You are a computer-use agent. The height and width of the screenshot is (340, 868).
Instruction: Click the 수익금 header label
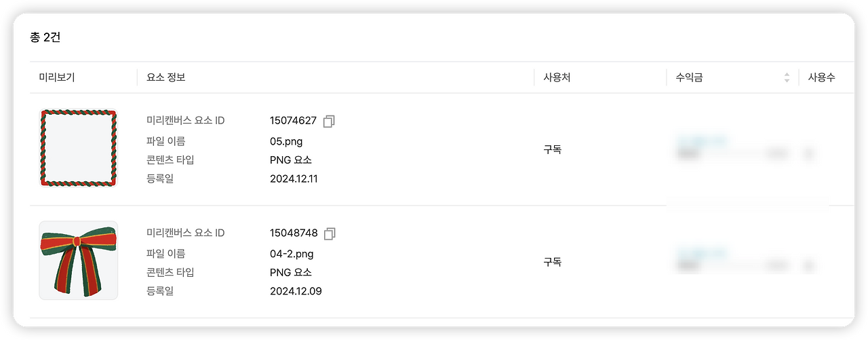pyautogui.click(x=689, y=77)
